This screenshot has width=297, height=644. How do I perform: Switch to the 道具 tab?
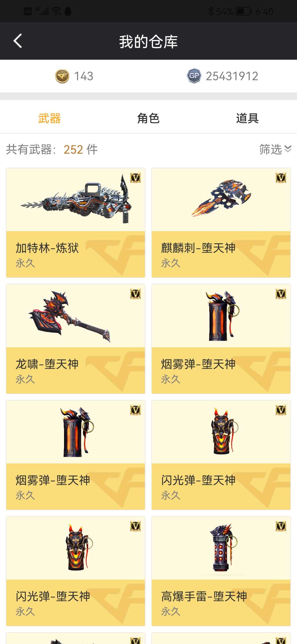tap(247, 118)
